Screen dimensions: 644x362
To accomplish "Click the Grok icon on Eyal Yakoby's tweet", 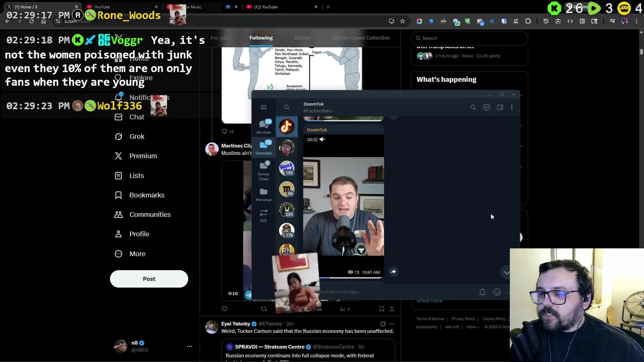I will [x=383, y=324].
